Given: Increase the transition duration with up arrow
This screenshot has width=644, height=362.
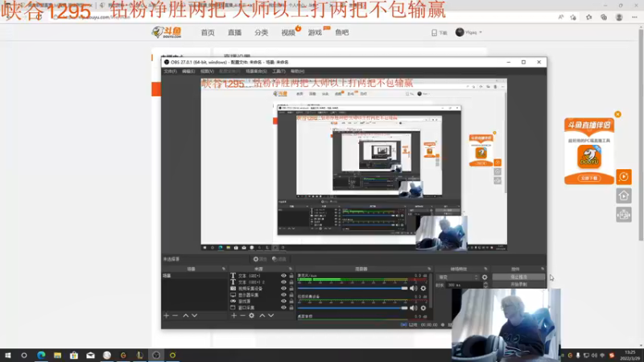Looking at the screenshot, I should pyautogui.click(x=485, y=283).
